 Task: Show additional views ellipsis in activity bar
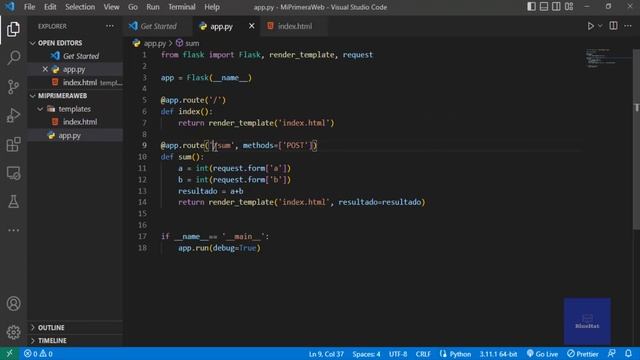tap(13, 230)
